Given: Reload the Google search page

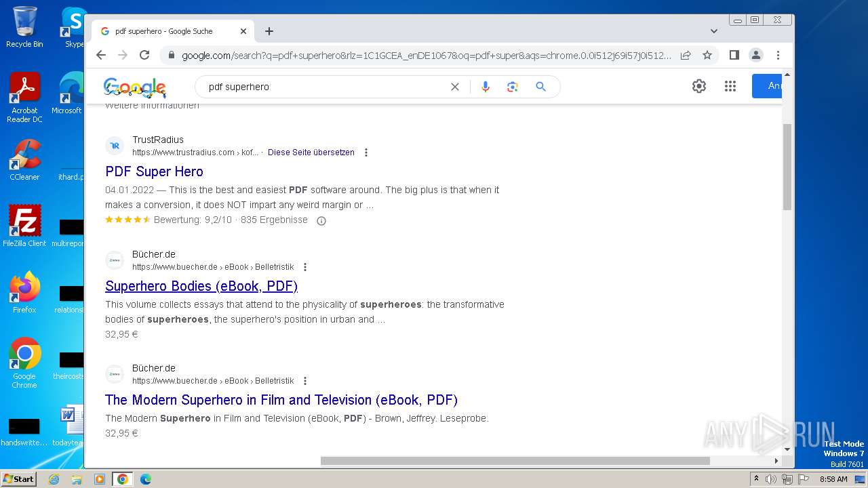Looking at the screenshot, I should [x=144, y=55].
